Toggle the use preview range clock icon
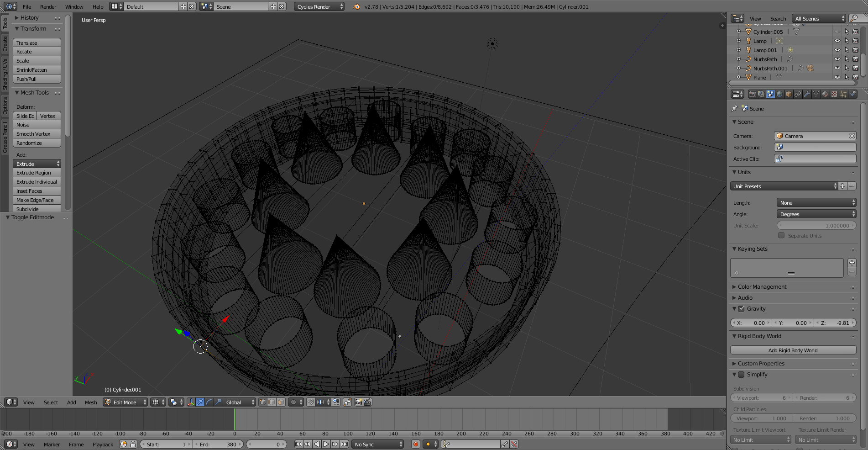Image resolution: width=868 pixels, height=450 pixels. coord(124,444)
